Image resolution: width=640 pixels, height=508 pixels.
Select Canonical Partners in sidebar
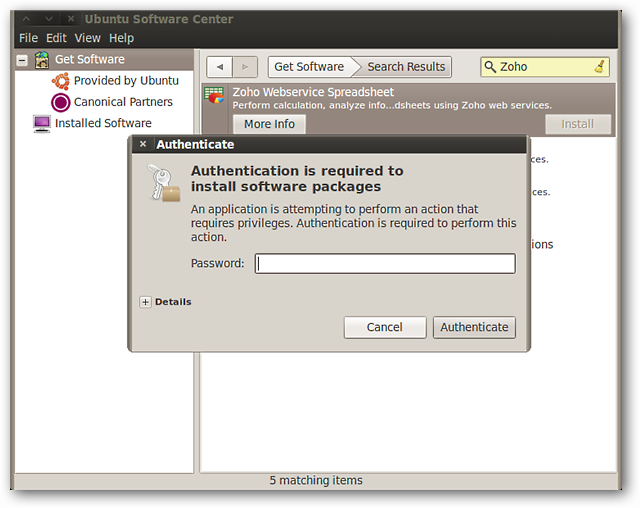[123, 102]
